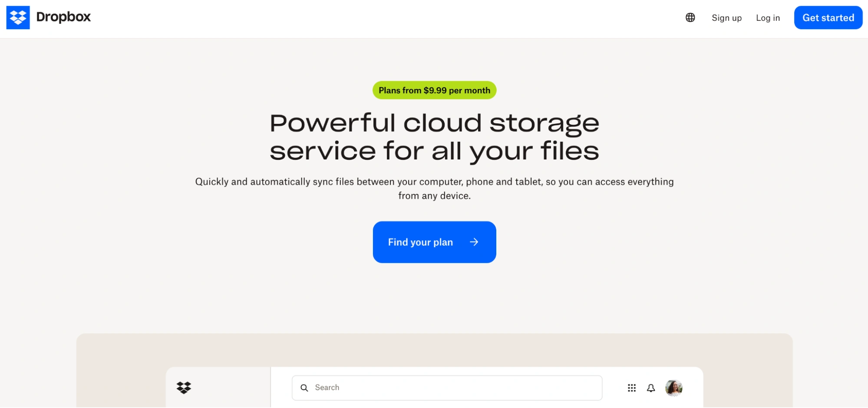Open the user profile avatar photo
This screenshot has height=408, width=868.
tap(673, 388)
